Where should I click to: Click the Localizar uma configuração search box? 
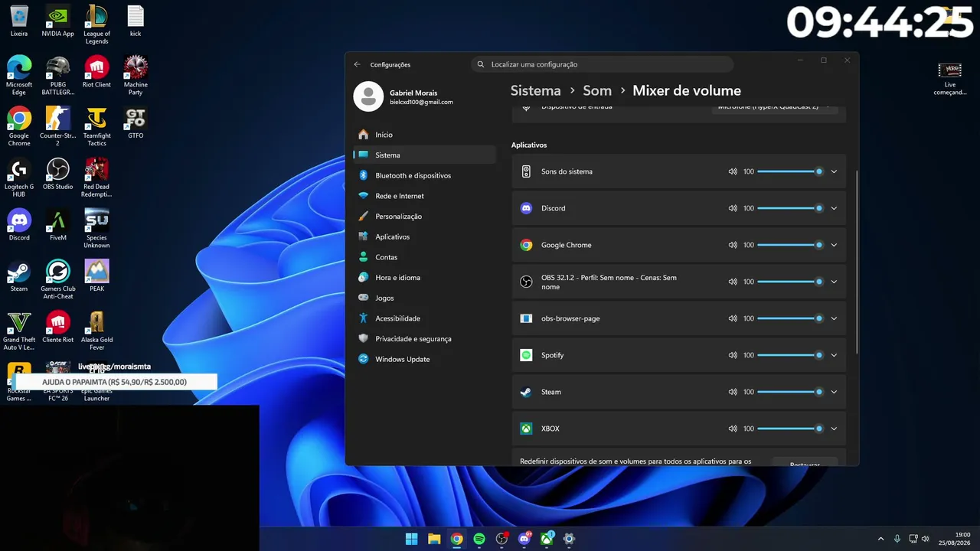pos(602,64)
